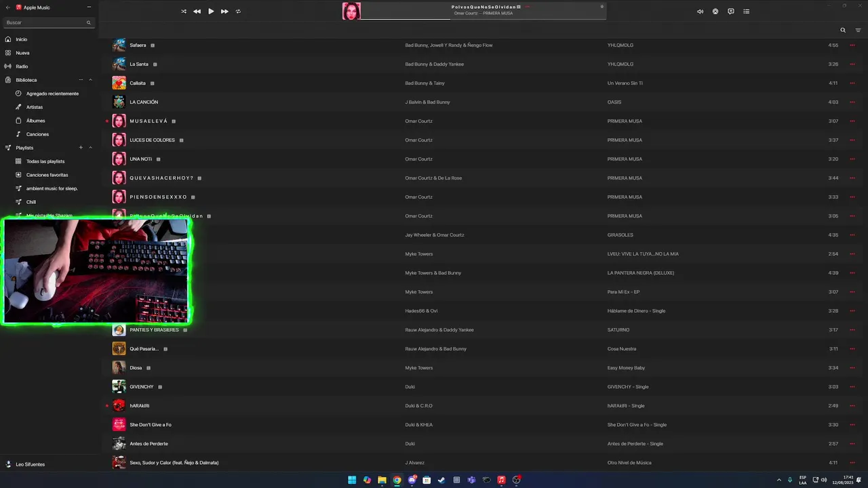Open Windows Start menu
Viewport: 868px width, 488px height.
tap(352, 480)
